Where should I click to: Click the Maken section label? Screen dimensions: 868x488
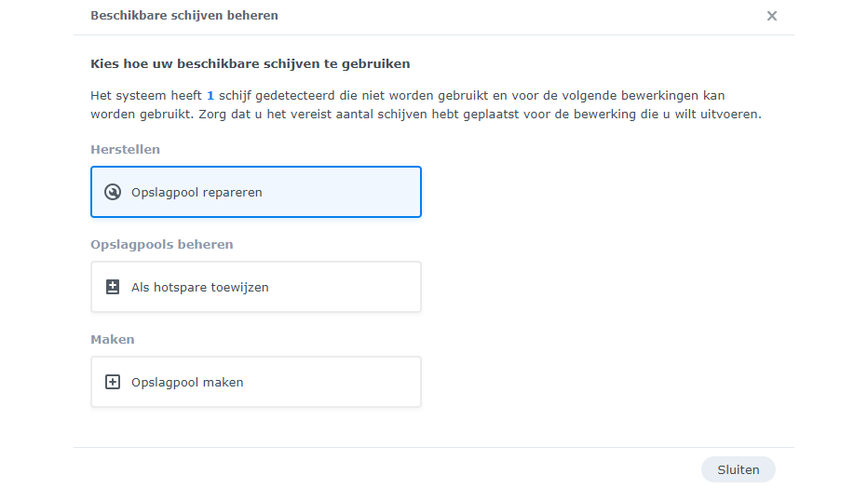[113, 340]
